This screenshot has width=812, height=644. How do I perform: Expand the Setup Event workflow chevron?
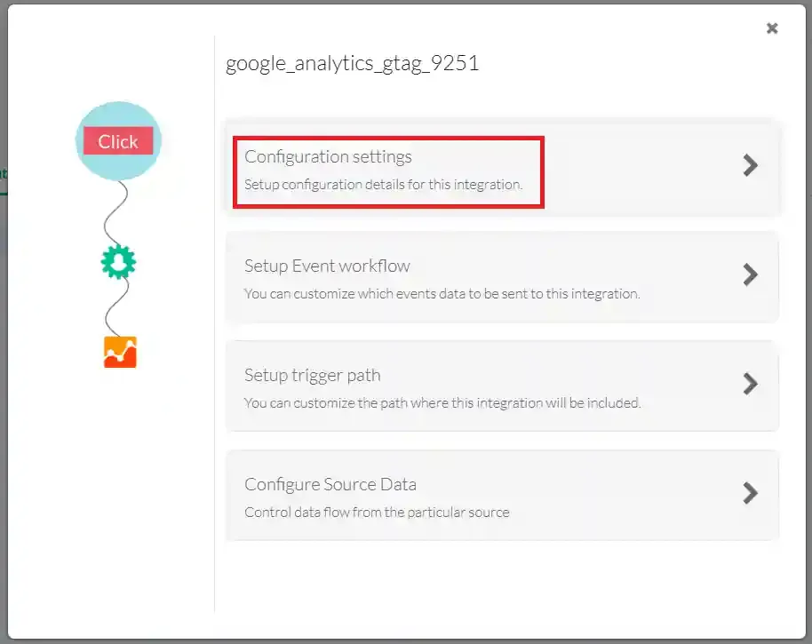tap(750, 274)
